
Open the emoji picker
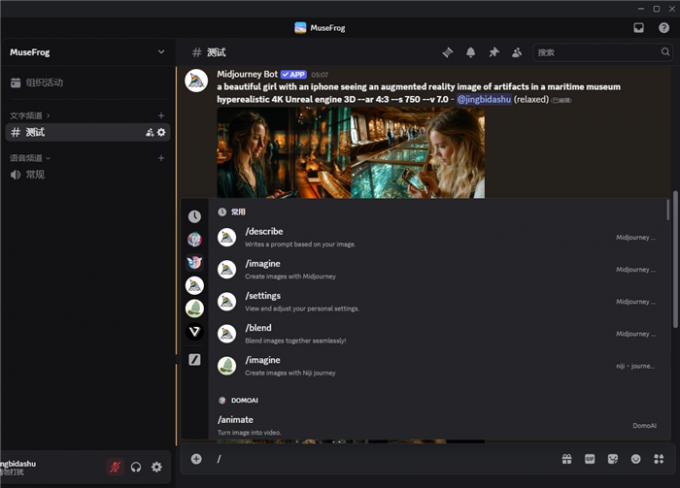tap(635, 459)
